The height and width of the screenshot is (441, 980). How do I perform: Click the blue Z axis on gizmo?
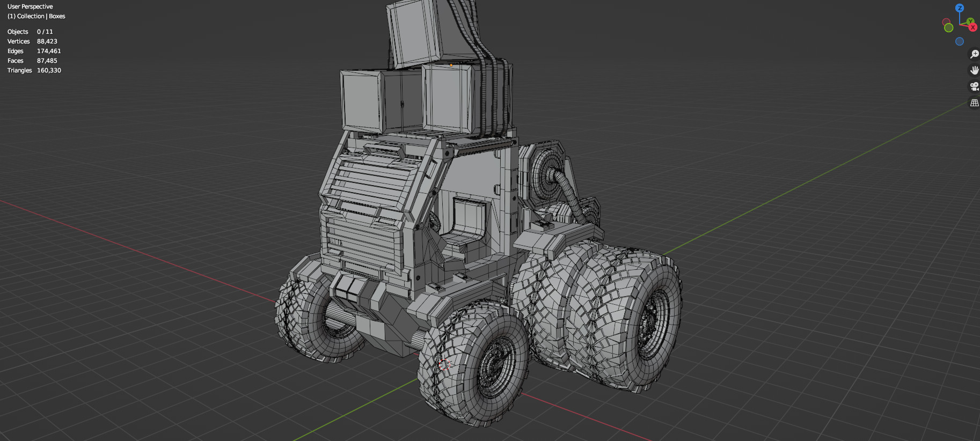(x=960, y=8)
